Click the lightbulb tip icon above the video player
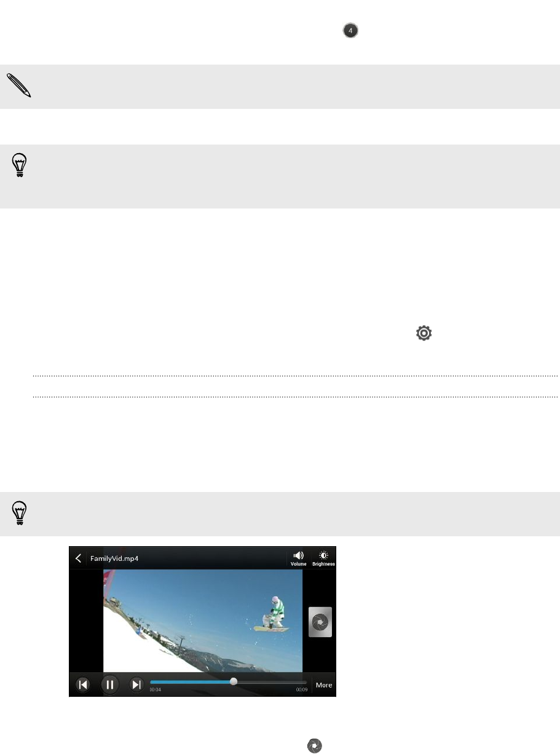 pos(20,514)
